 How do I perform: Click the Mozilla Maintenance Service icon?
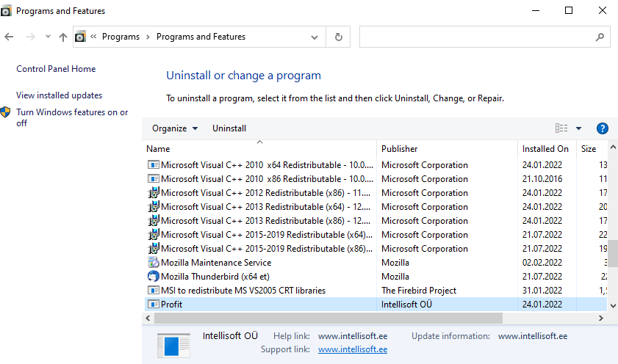click(x=153, y=263)
